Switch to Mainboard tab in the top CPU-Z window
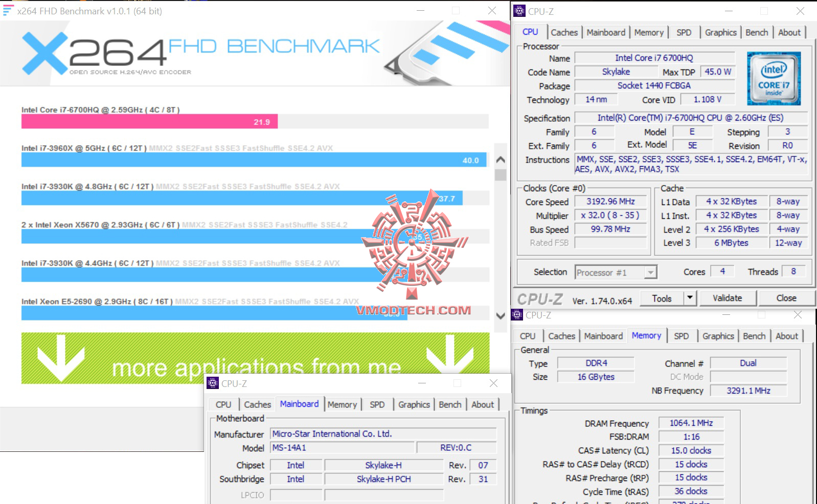The height and width of the screenshot is (504, 817). pyautogui.click(x=606, y=32)
